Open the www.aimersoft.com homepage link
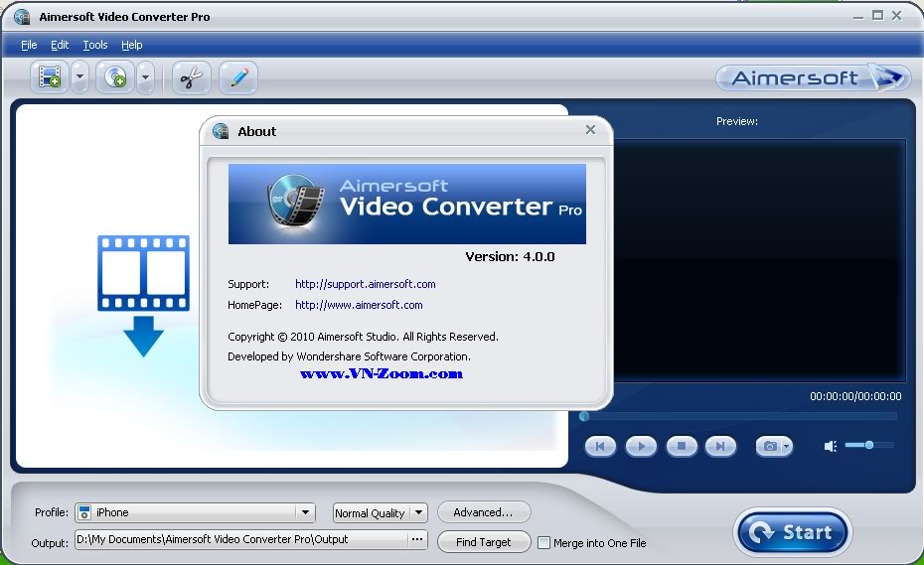Screen dimensions: 924x565 pyautogui.click(x=359, y=305)
